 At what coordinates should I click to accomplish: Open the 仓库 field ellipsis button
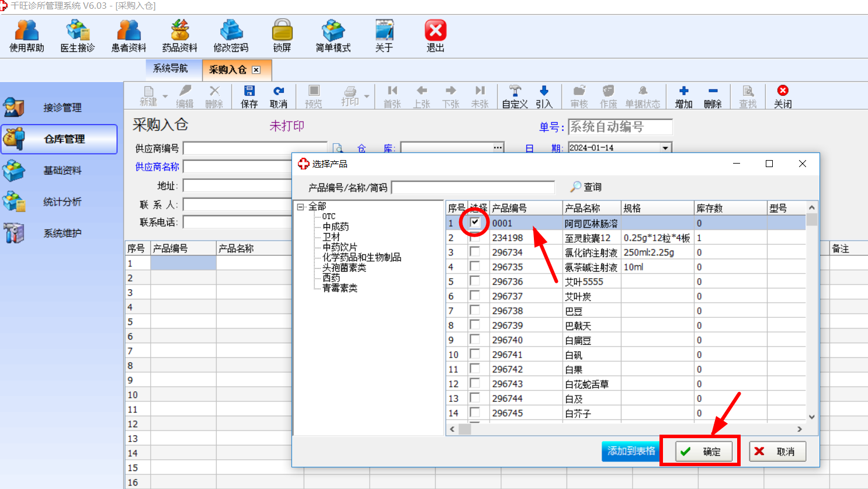coord(498,148)
